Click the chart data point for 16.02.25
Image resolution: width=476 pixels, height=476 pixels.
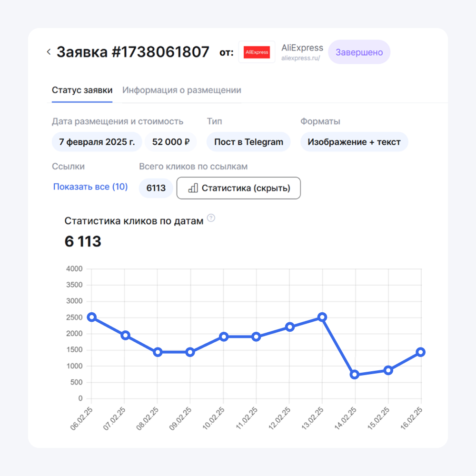(x=420, y=352)
